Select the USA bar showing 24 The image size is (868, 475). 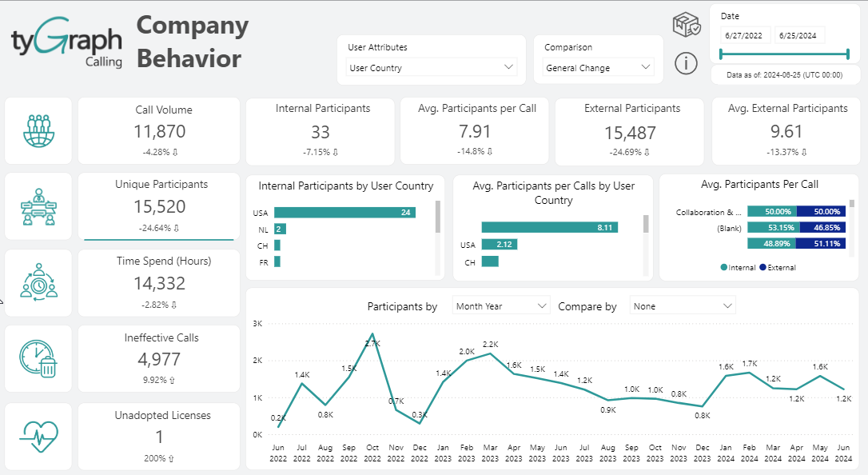[344, 213]
